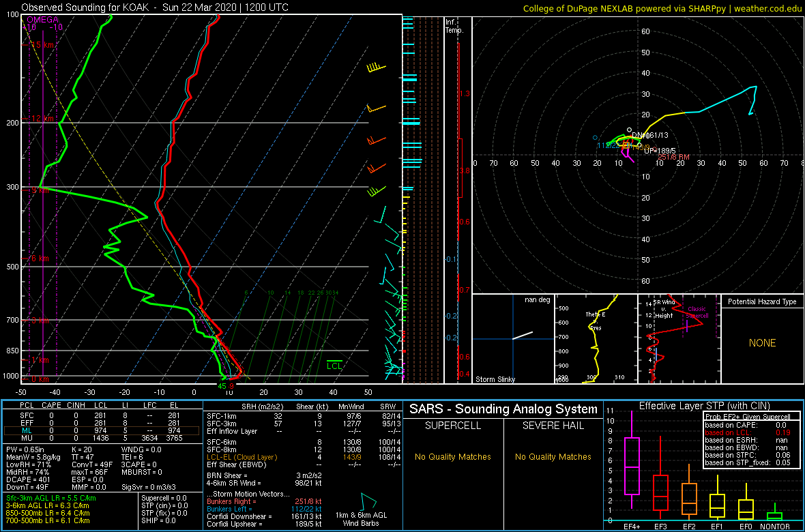Click the 9 km height marker

(x=40, y=190)
